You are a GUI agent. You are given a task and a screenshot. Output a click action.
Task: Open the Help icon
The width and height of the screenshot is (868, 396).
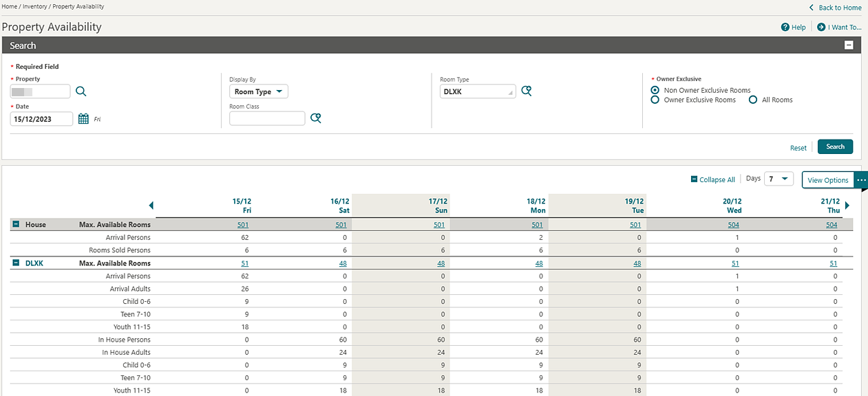pyautogui.click(x=785, y=27)
